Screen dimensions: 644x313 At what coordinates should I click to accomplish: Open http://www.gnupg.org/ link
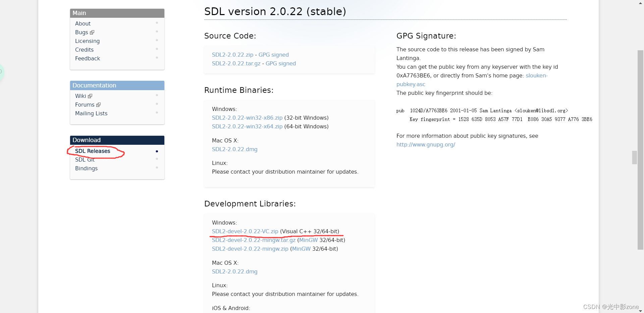[x=426, y=144]
